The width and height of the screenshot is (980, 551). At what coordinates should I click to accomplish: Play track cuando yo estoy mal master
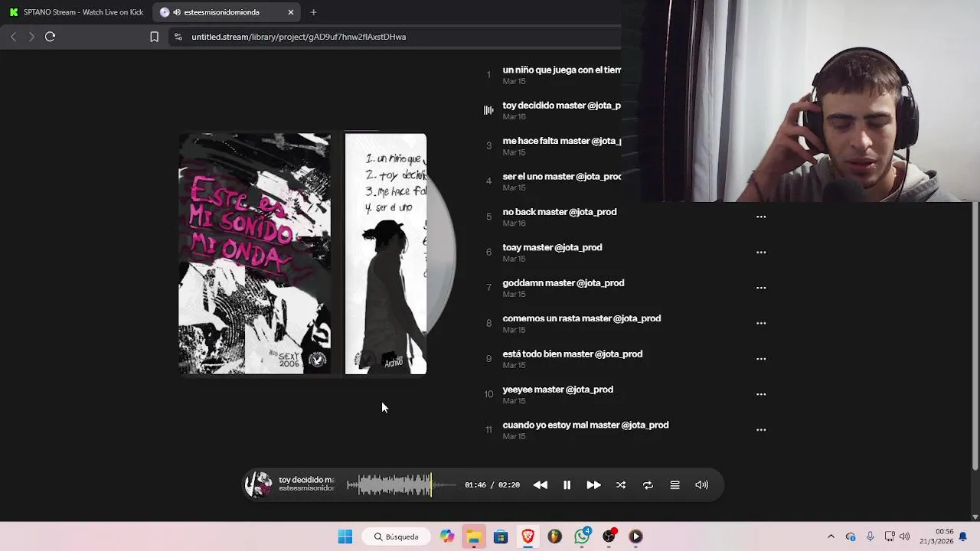tap(585, 425)
